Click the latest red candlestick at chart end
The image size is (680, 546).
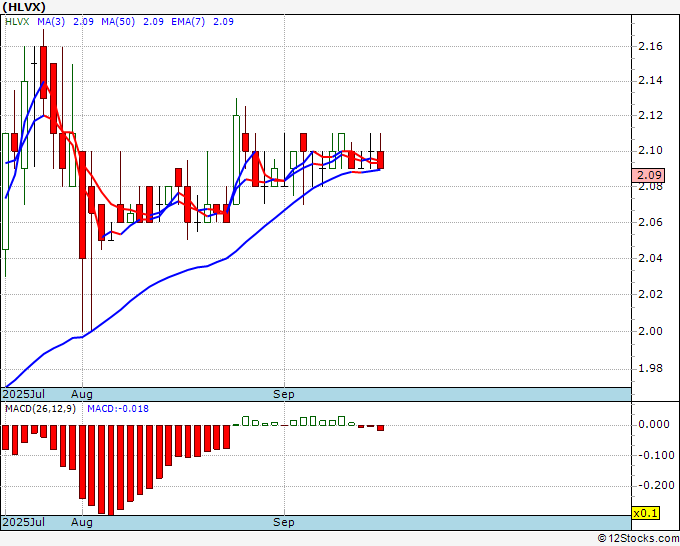coord(380,160)
